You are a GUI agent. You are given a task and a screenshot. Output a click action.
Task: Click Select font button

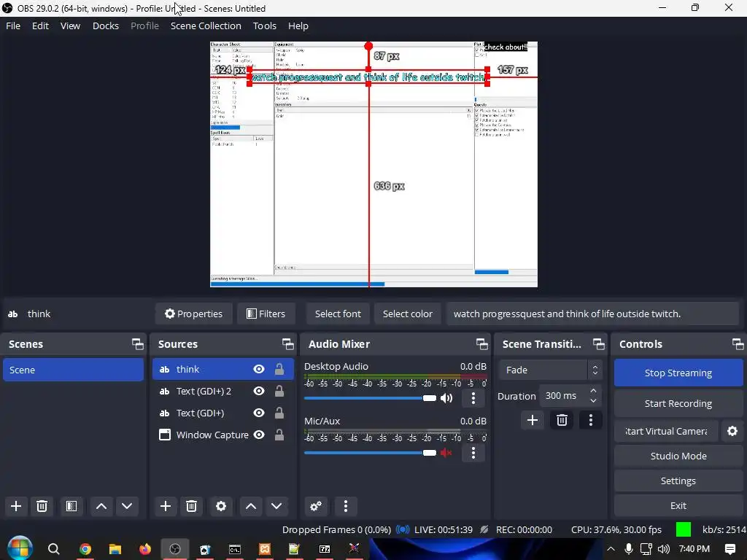338,314
